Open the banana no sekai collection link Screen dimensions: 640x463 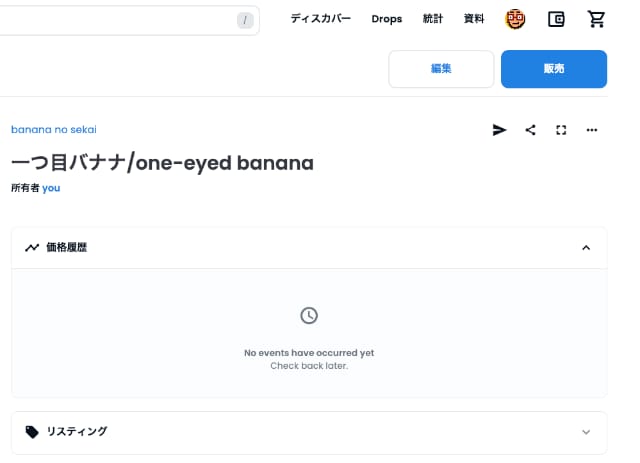(54, 129)
